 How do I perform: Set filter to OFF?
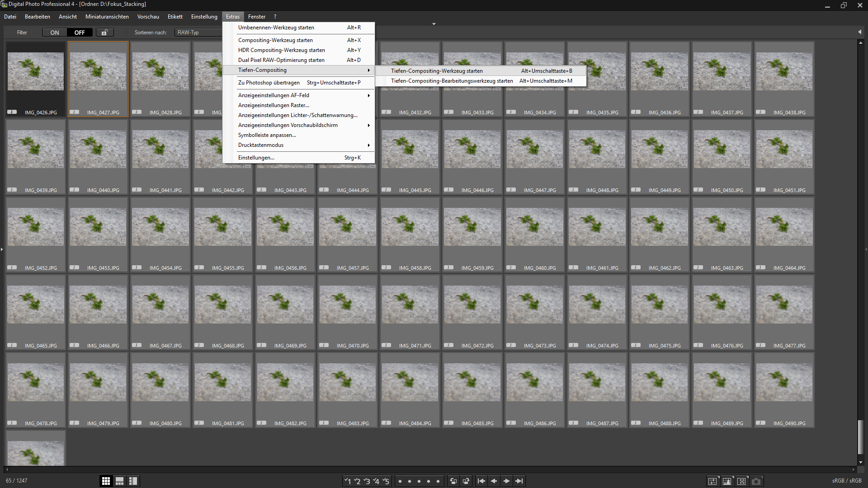tap(80, 33)
